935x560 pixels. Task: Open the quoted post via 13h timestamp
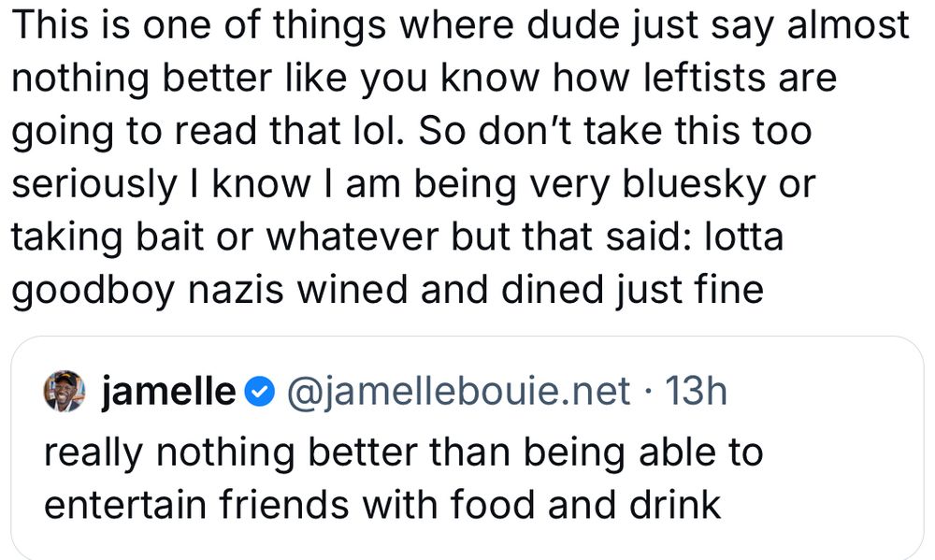pyautogui.click(x=696, y=392)
